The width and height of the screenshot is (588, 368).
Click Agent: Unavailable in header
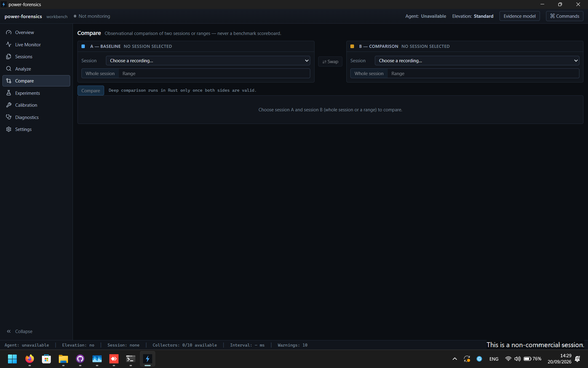[426, 16]
